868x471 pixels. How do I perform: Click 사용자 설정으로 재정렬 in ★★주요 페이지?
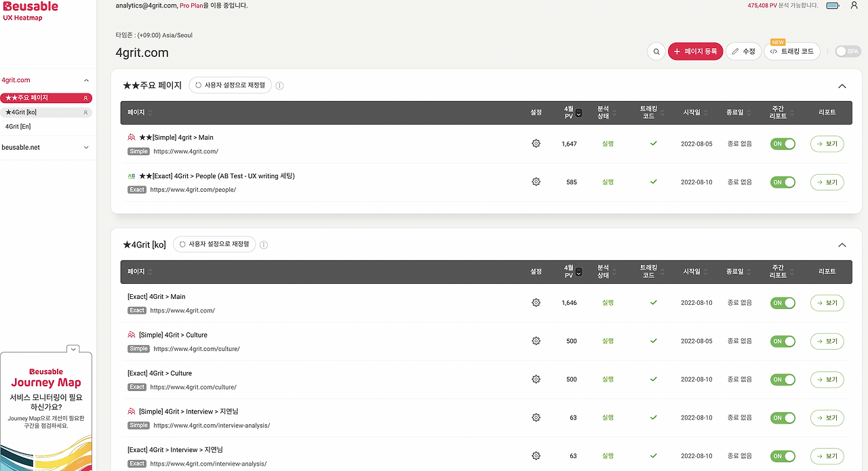(x=231, y=85)
